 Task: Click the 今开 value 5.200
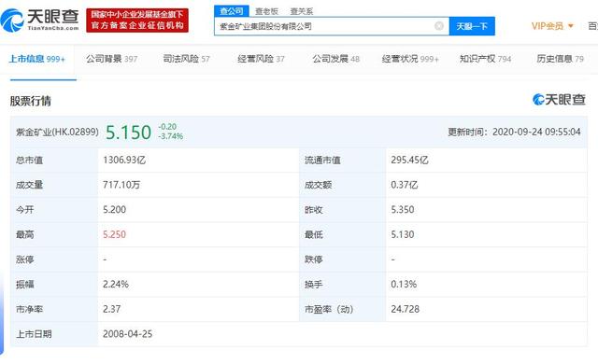point(114,210)
